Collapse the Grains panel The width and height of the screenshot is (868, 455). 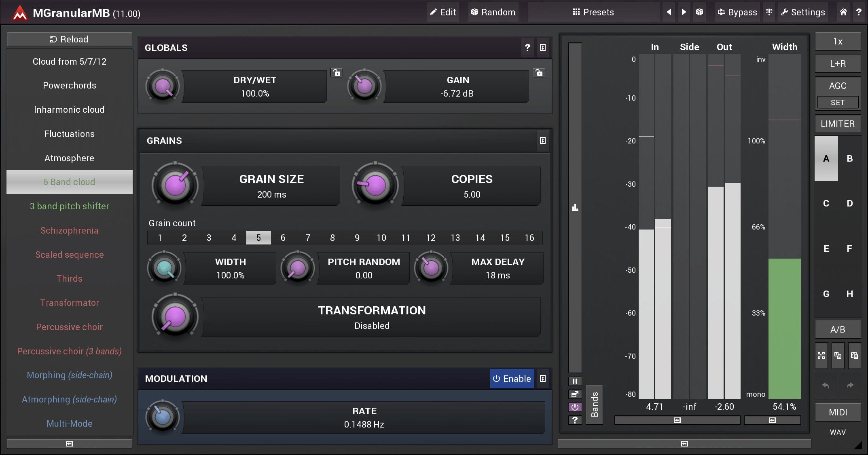pyautogui.click(x=543, y=141)
